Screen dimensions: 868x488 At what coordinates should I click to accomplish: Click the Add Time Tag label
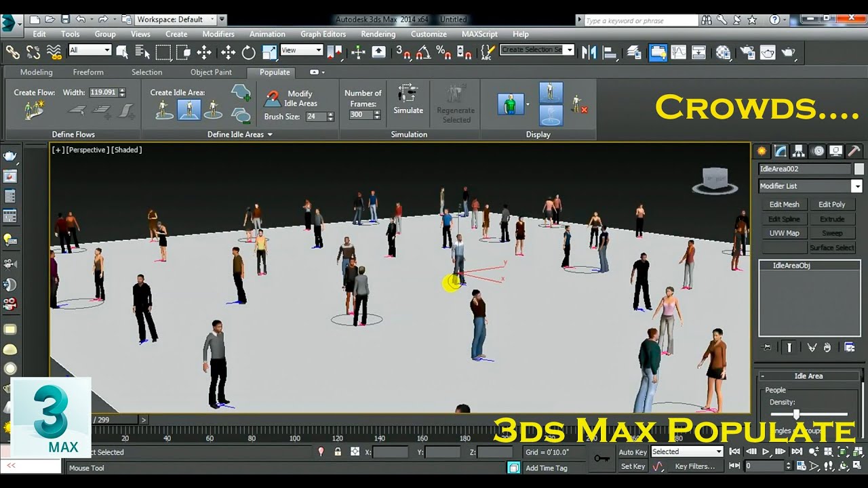(x=546, y=468)
